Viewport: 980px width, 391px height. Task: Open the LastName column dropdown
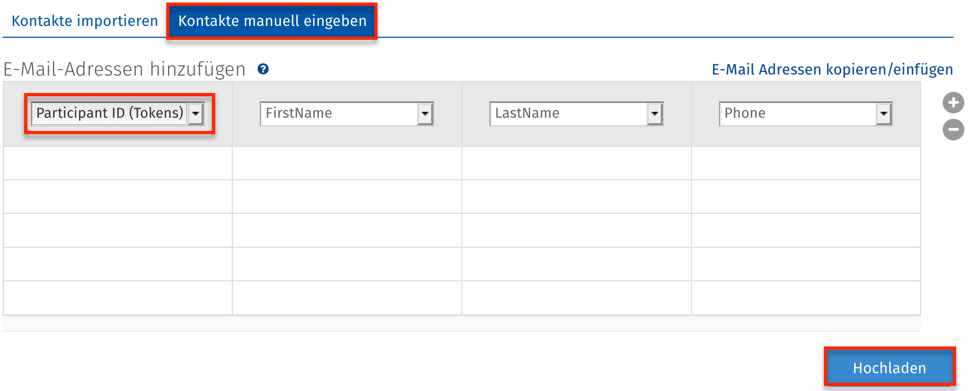(x=655, y=113)
